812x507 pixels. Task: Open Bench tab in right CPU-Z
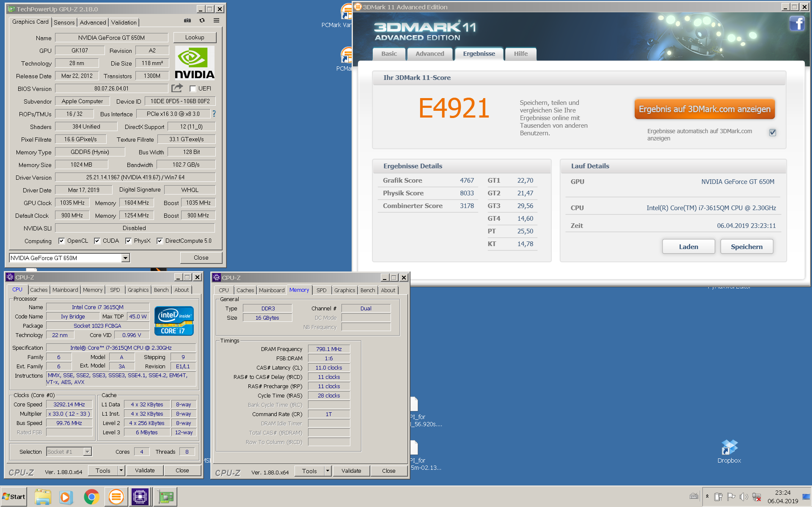coord(368,290)
